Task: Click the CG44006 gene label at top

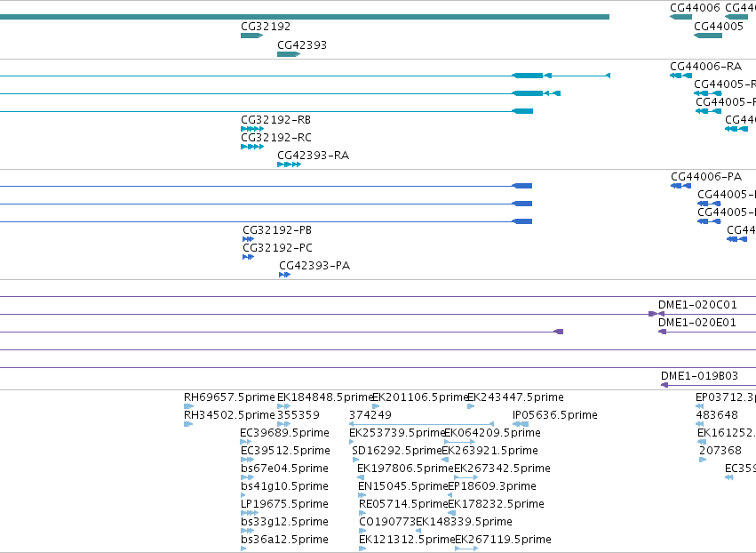Action: click(695, 8)
